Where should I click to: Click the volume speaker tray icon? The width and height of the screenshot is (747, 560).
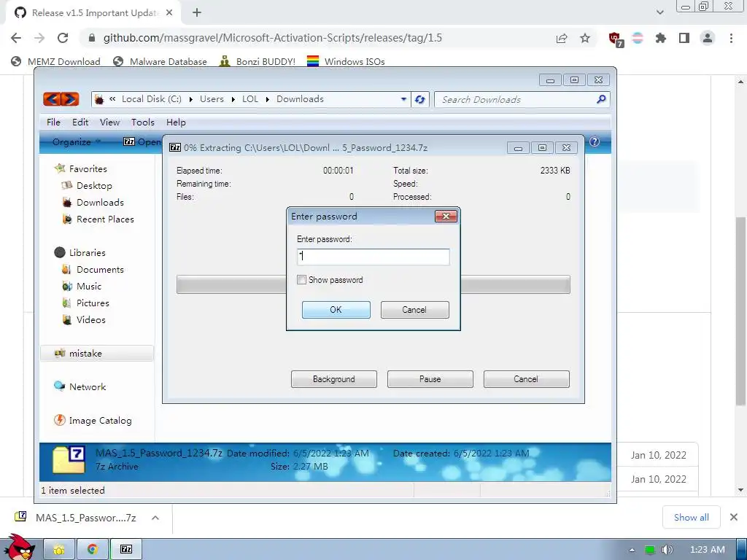pos(667,550)
